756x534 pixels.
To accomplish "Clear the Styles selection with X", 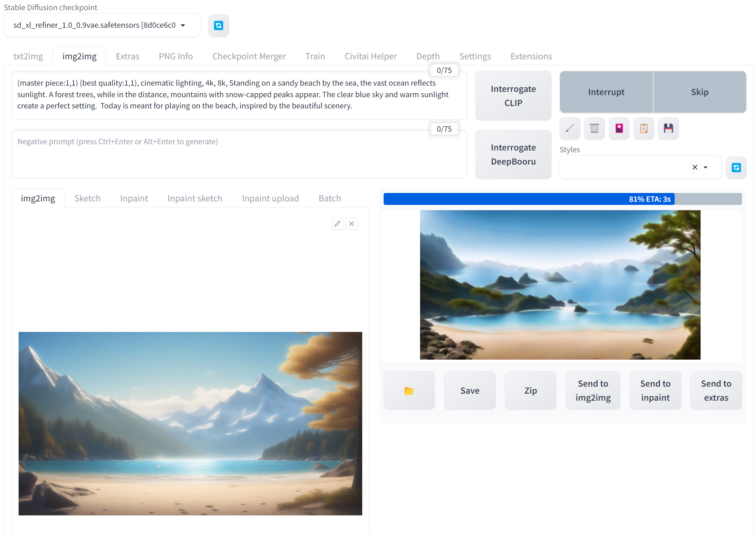I will (695, 167).
